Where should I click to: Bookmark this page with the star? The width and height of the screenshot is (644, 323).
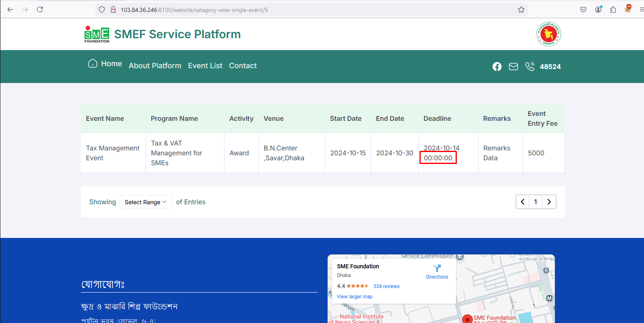pyautogui.click(x=521, y=9)
